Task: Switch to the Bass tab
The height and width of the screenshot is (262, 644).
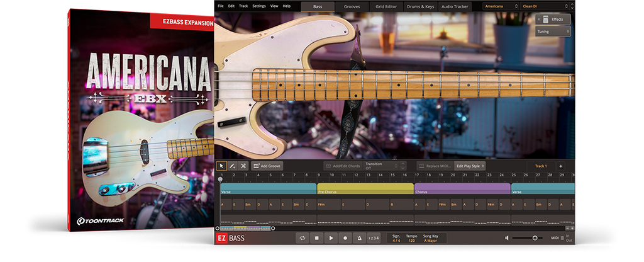Action: (x=318, y=6)
